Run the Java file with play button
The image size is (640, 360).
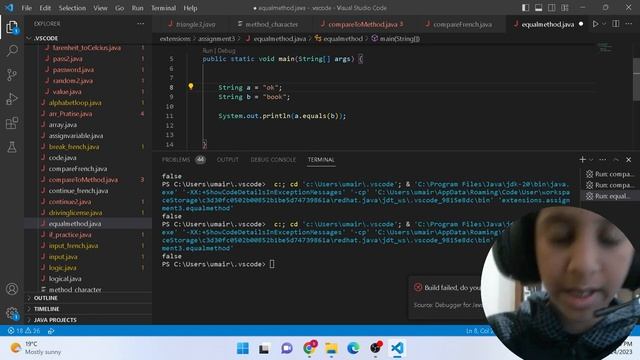[x=596, y=24]
